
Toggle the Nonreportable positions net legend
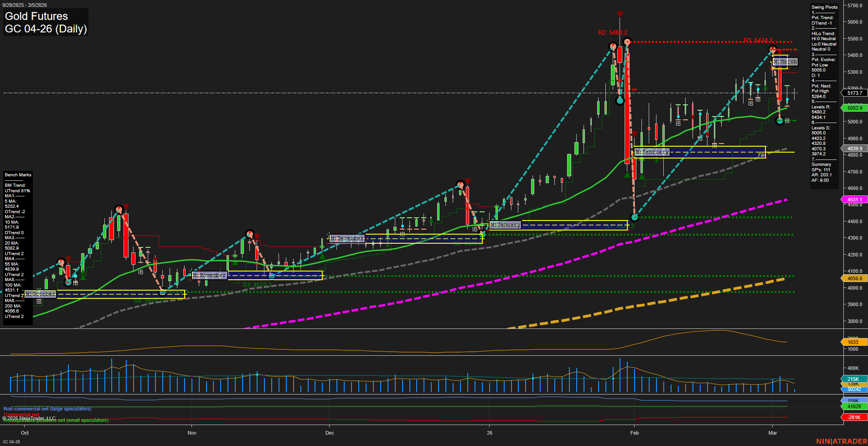click(56, 420)
